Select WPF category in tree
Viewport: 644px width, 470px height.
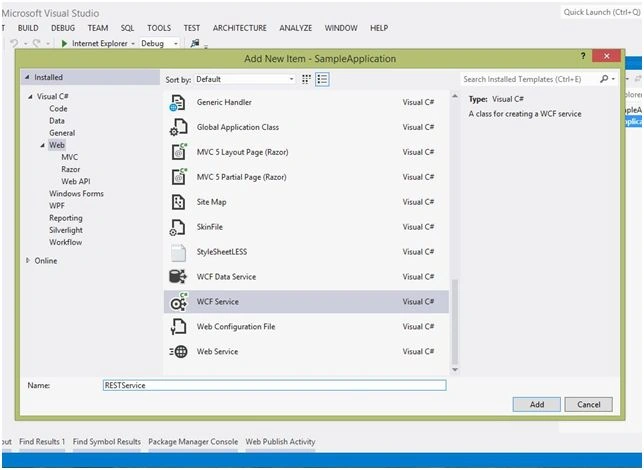point(57,205)
